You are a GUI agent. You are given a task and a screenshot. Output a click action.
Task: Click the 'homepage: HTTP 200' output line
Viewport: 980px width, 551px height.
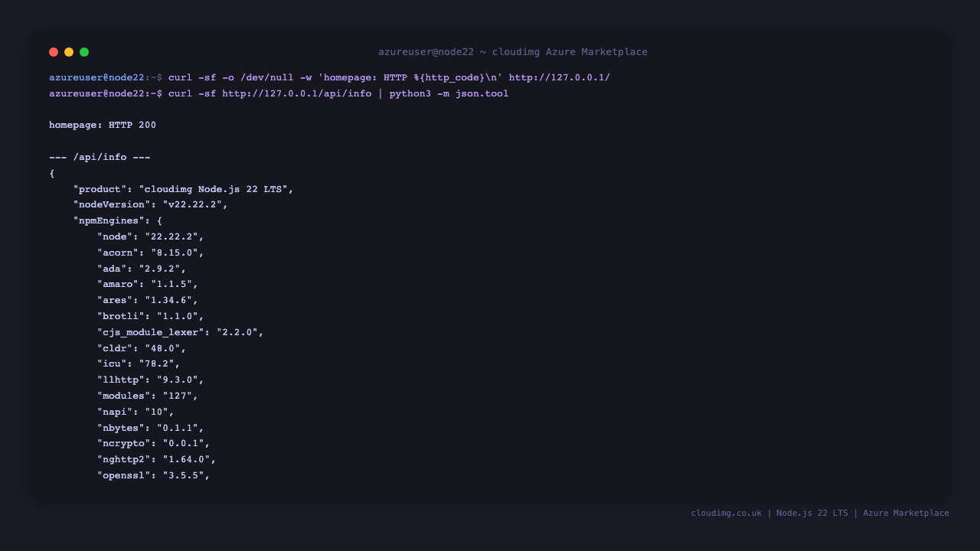pyautogui.click(x=103, y=125)
